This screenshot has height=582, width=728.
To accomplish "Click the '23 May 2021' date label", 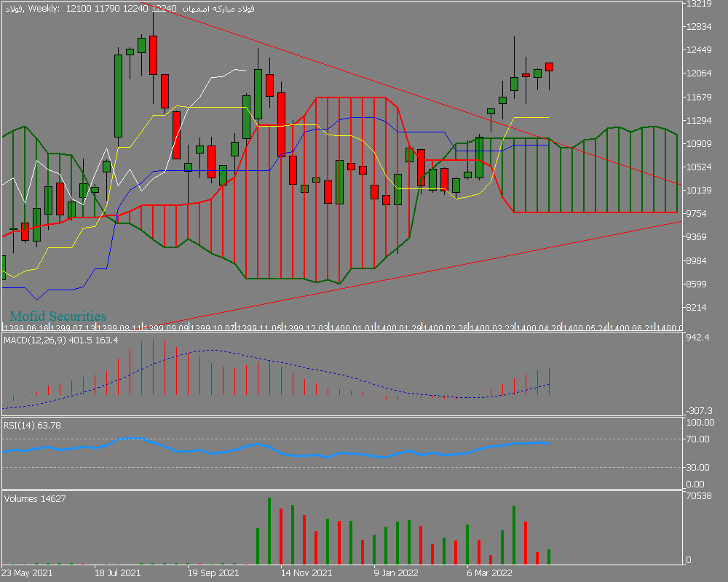I will point(27,573).
